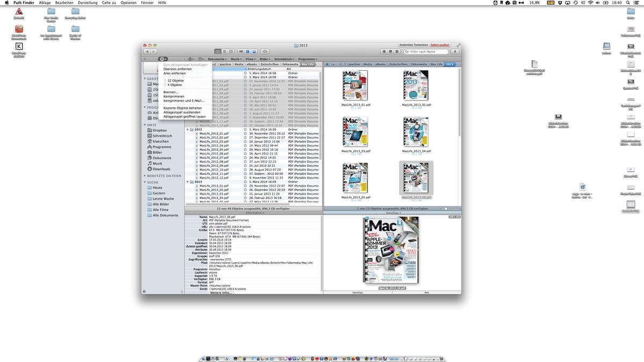Click 'falkemedia' breadcrumb in left pane
Viewport: 644px width, 362px height.
pyautogui.click(x=290, y=64)
